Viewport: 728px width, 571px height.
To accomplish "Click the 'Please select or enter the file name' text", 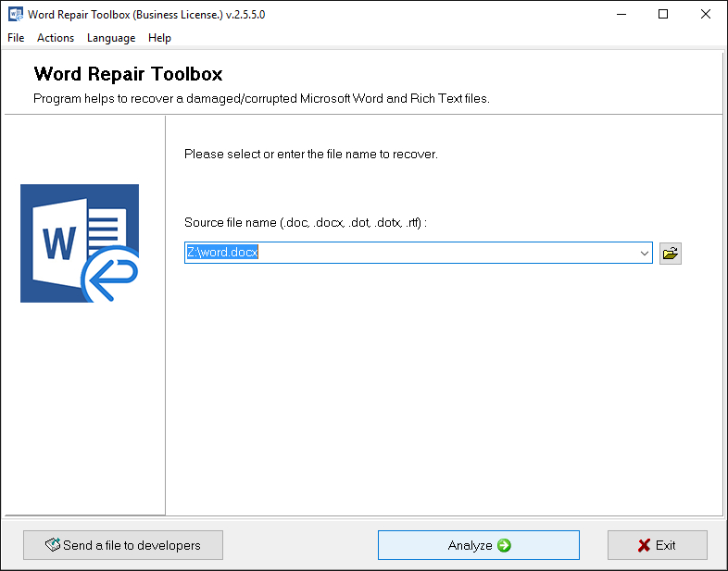I will pyautogui.click(x=311, y=154).
